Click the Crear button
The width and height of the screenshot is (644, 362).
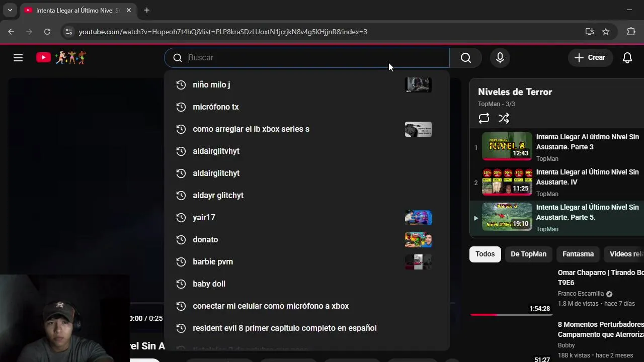590,58
